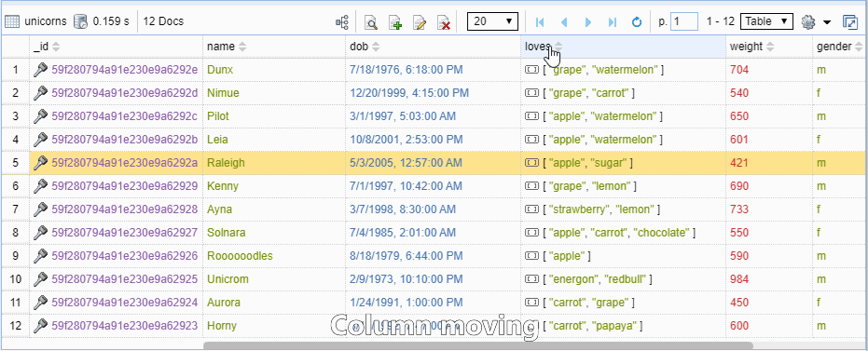Click the page number input field

pos(684,21)
